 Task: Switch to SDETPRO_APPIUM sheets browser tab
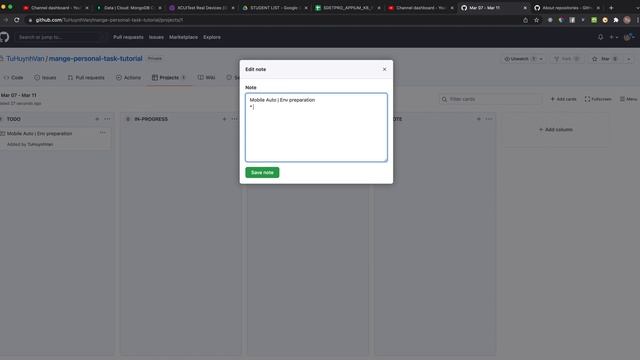click(347, 8)
